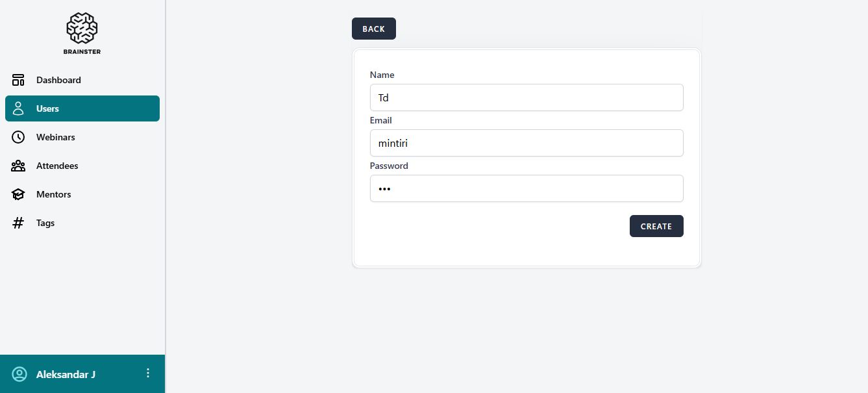Focus the Name input field

coord(526,97)
